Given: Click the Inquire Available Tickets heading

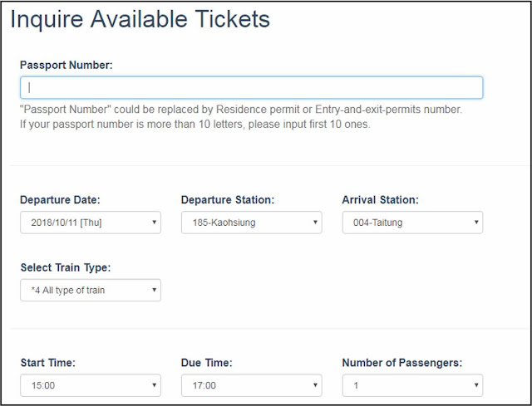Looking at the screenshot, I should coord(140,19).
